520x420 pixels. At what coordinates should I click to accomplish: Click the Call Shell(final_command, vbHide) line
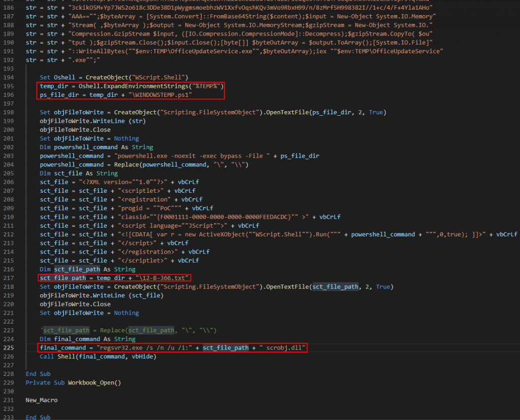(x=98, y=357)
